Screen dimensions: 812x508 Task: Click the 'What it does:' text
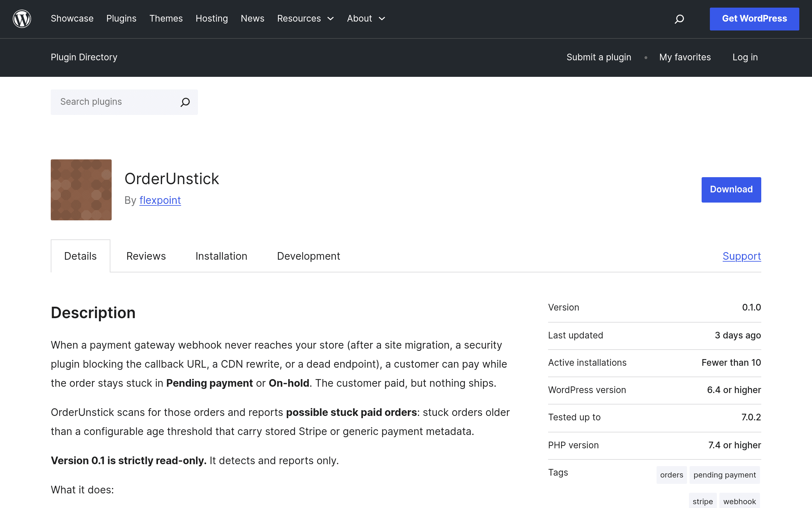click(82, 490)
